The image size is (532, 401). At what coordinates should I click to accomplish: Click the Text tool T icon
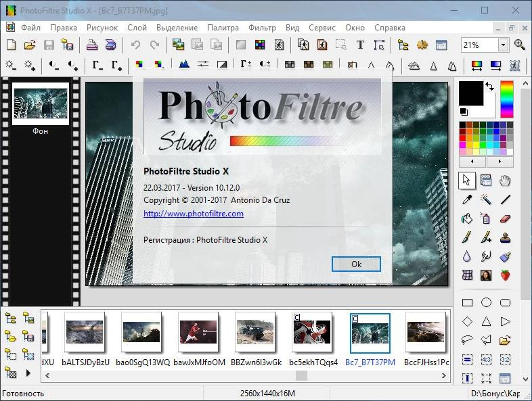tap(360, 45)
